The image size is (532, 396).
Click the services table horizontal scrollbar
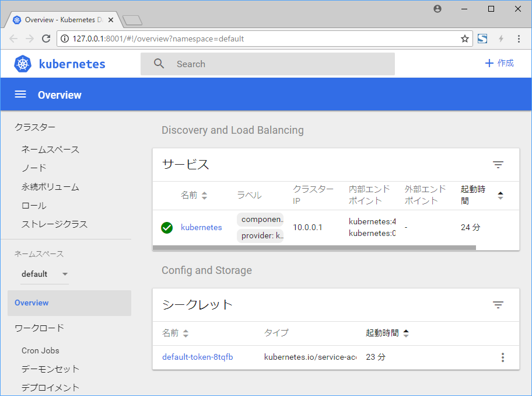coord(314,248)
